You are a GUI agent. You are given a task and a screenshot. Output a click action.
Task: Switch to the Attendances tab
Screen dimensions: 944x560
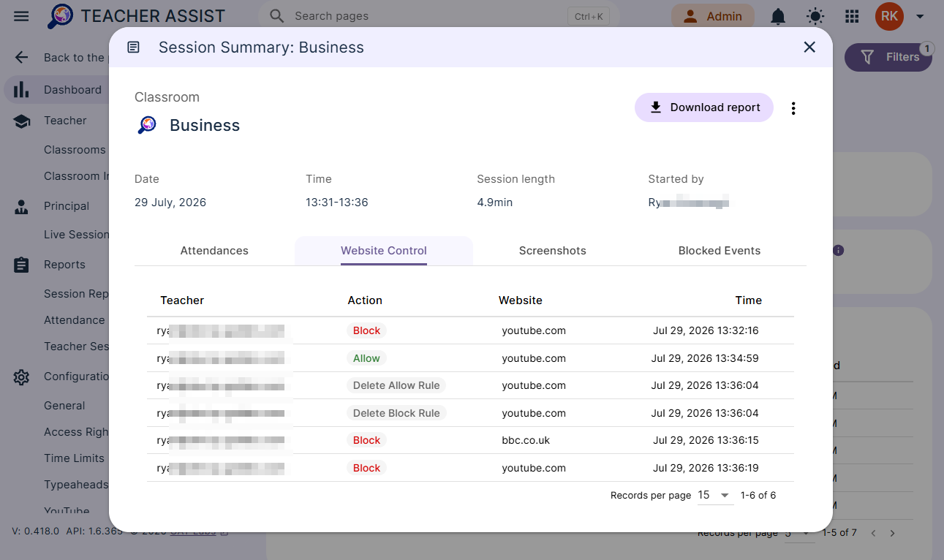click(214, 251)
